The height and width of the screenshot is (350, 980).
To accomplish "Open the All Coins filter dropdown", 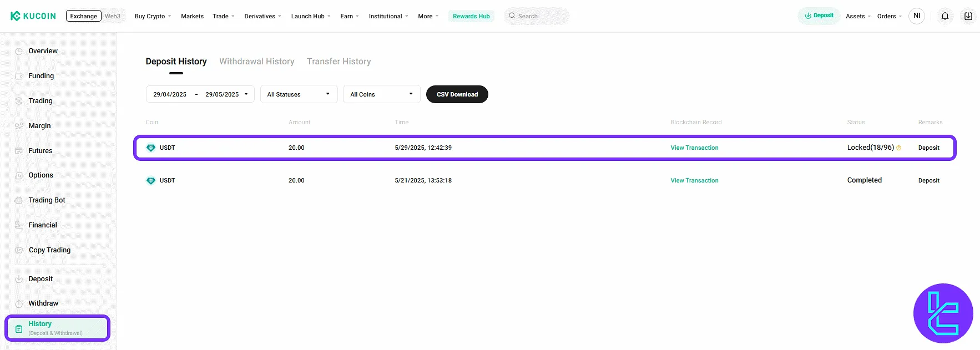I will (x=382, y=94).
